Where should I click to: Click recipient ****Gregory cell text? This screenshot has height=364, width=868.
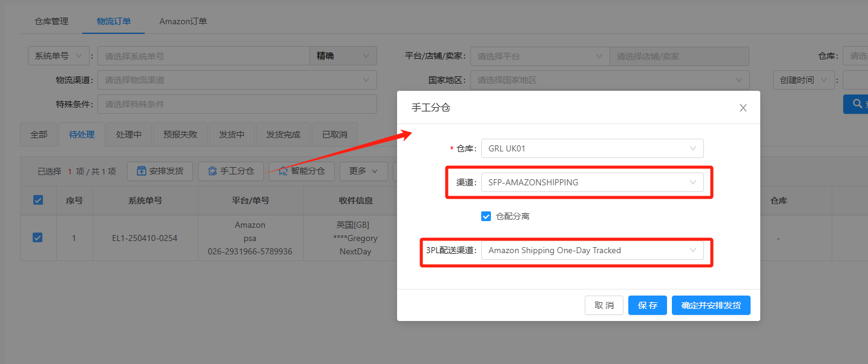(x=356, y=238)
